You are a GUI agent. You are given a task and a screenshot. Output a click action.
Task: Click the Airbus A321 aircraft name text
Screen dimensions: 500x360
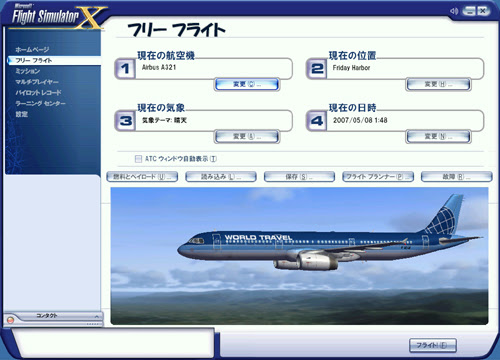click(159, 67)
